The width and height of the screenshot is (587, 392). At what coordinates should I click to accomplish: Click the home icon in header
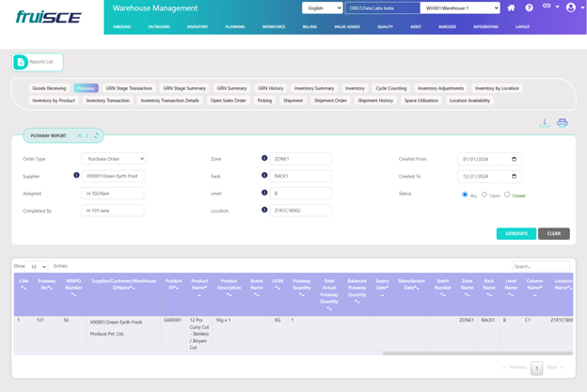coord(511,8)
